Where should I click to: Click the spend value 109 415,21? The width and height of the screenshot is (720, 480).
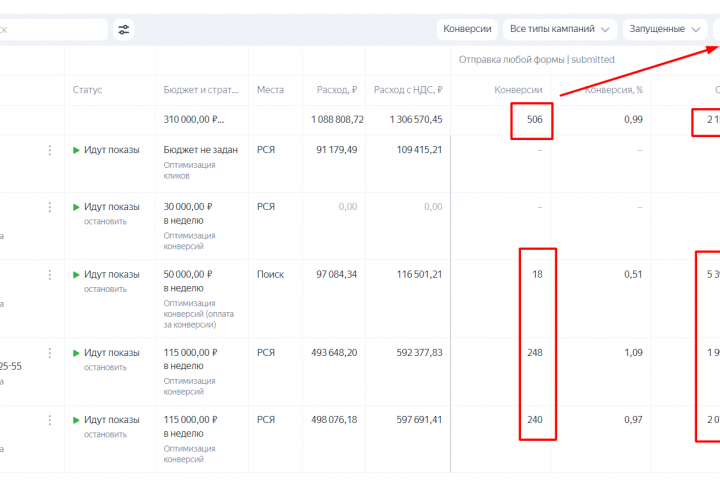419,150
